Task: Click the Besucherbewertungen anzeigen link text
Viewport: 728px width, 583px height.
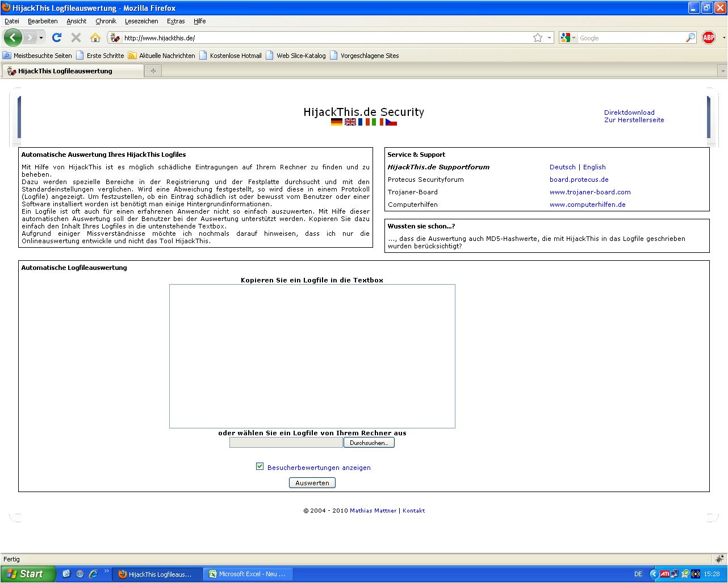Action: (x=319, y=468)
